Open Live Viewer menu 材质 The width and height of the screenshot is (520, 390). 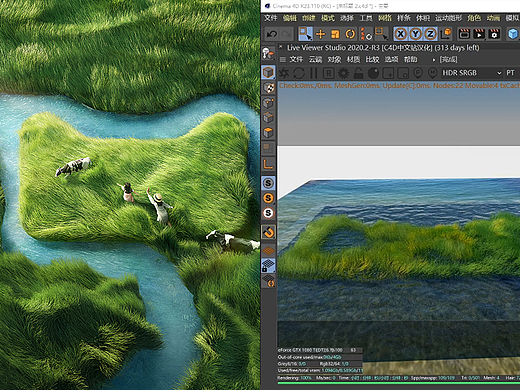tap(353, 60)
